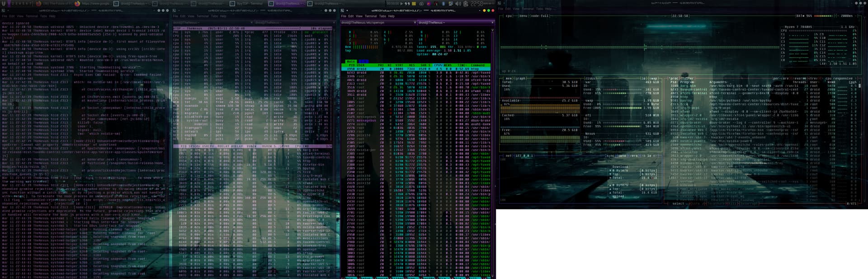Click the Firefox icon for 'The Future of' window
868x279 pixels.
click(39, 3)
